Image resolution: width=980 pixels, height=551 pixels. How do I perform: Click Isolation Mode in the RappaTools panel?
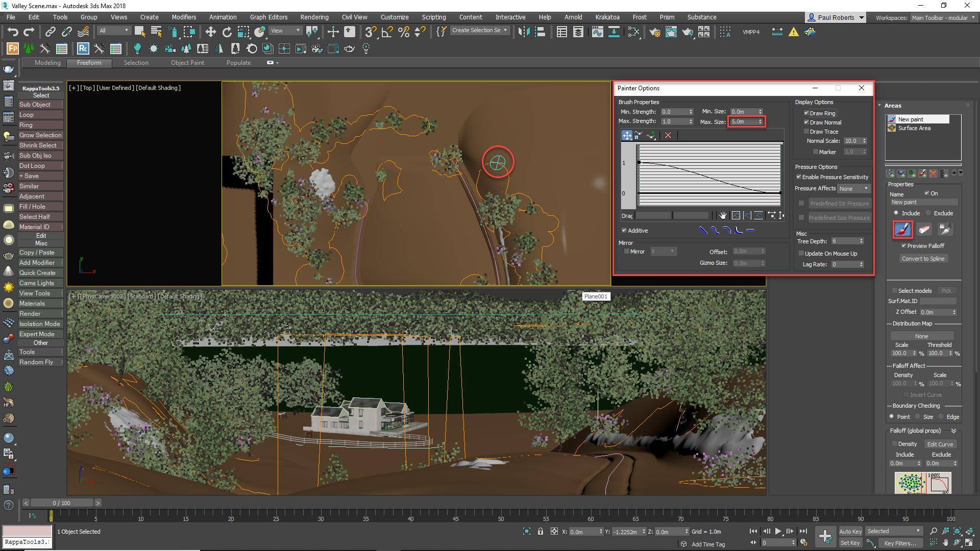(x=40, y=323)
